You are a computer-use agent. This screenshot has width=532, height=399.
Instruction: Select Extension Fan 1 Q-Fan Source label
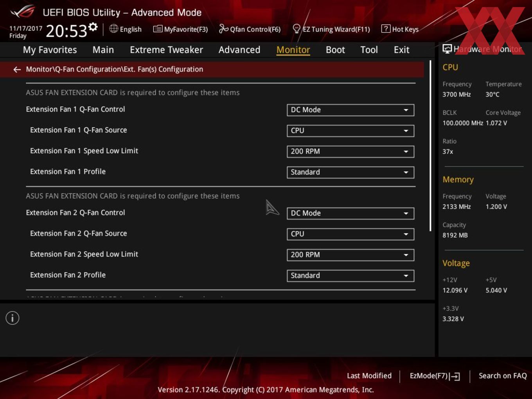click(x=79, y=130)
